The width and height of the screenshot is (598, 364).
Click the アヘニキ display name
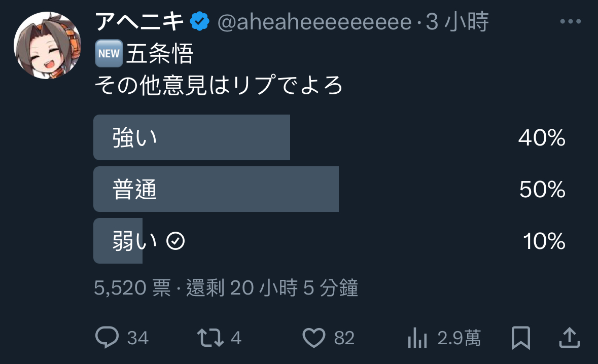(x=139, y=21)
